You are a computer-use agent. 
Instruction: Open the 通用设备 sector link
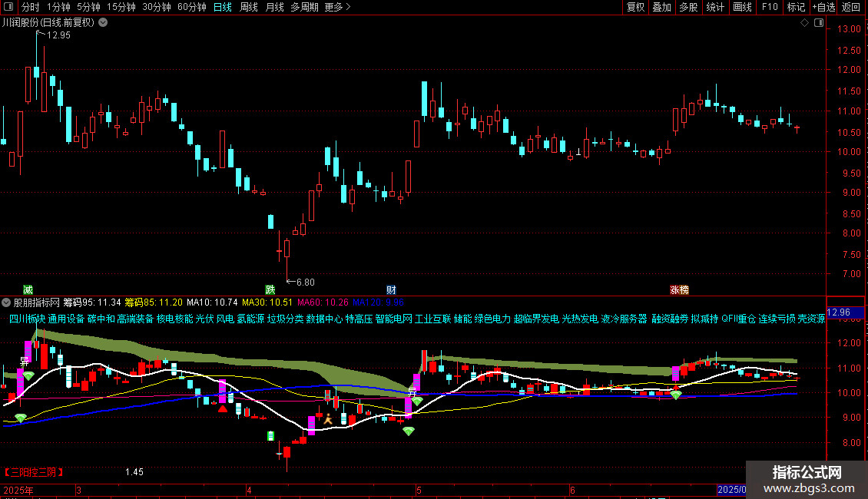pyautogui.click(x=66, y=319)
